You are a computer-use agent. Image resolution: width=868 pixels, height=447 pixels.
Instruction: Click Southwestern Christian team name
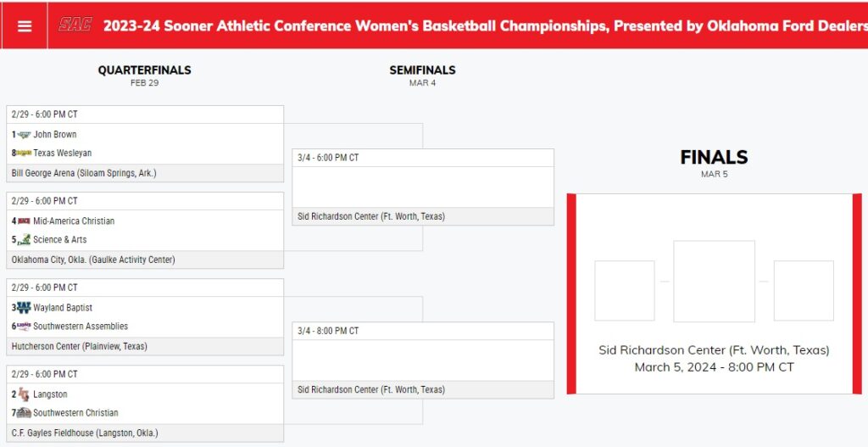point(75,413)
